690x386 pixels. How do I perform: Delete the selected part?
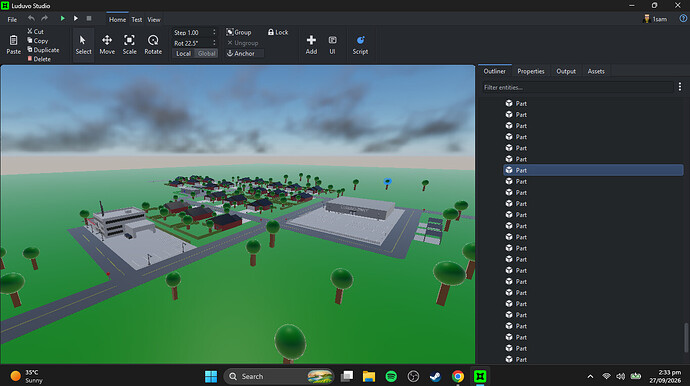[x=39, y=59]
